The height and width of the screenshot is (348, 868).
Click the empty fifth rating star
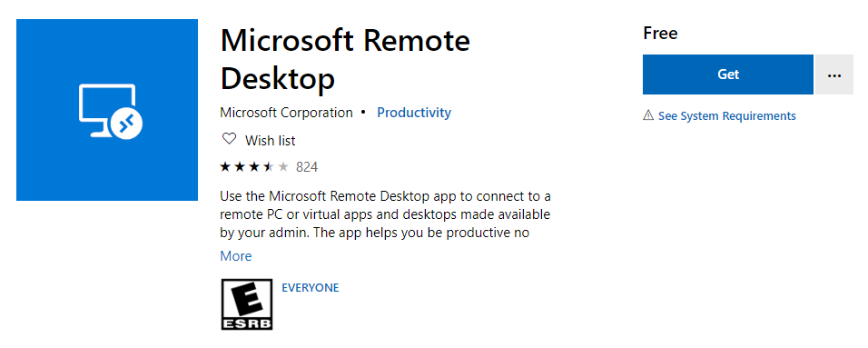pos(283,166)
